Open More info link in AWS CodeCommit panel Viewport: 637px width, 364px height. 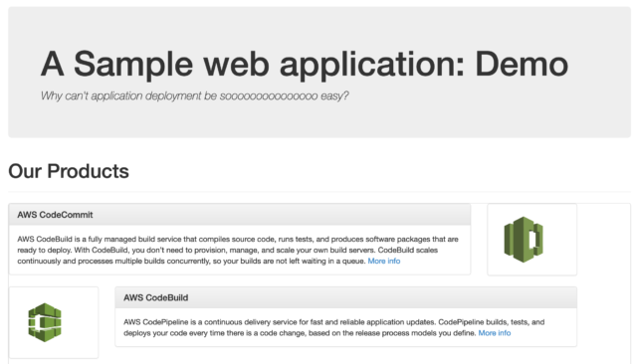point(384,261)
